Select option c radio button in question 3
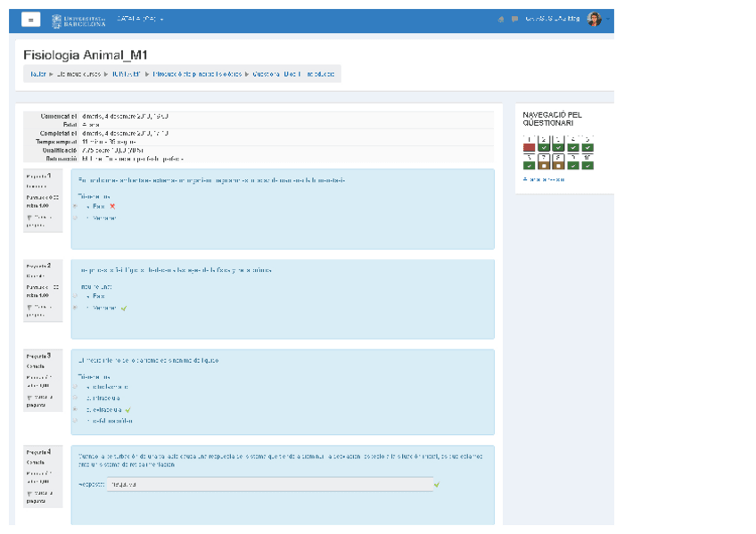 coord(76,409)
